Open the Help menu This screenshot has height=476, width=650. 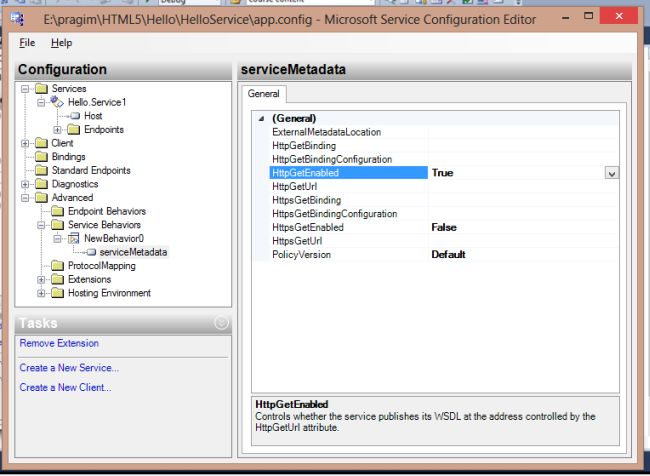click(61, 43)
